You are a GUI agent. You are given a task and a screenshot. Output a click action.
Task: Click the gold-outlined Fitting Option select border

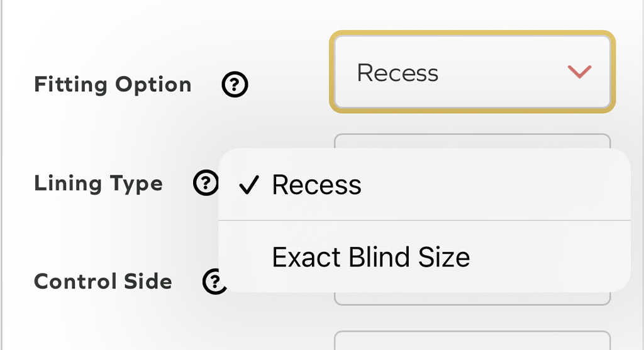tap(472, 33)
